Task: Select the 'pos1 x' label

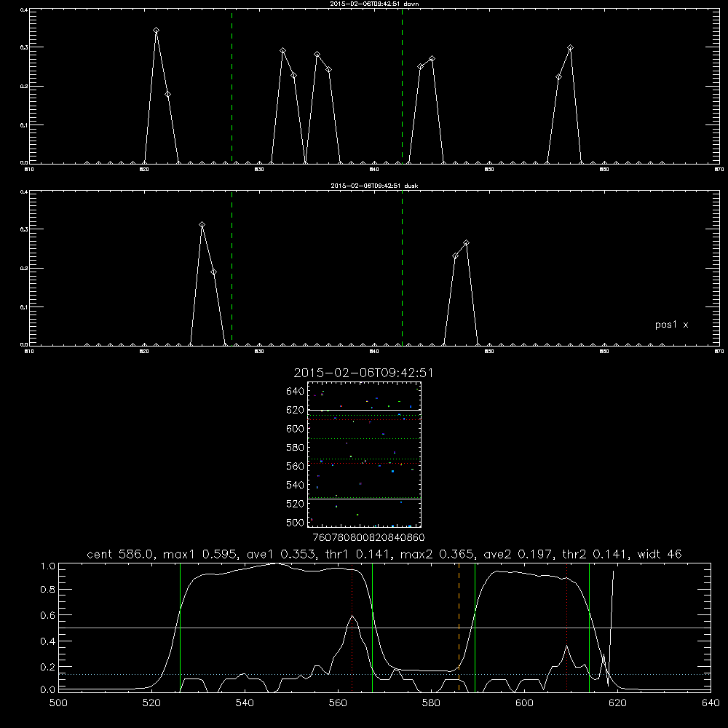Action: (671, 325)
